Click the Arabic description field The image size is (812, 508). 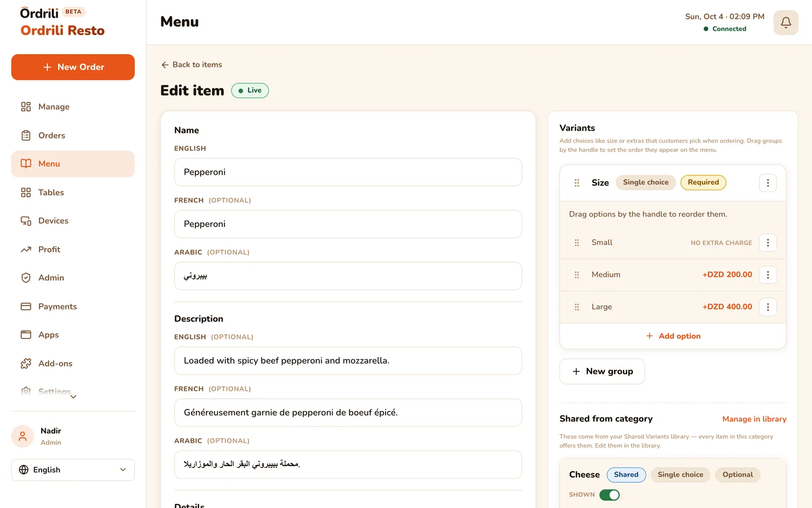pos(348,464)
